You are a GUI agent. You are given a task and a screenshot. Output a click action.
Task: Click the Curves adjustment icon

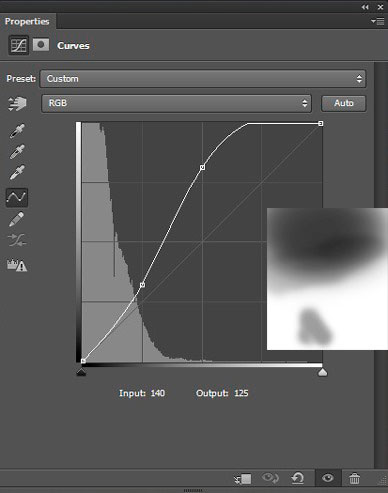point(18,45)
